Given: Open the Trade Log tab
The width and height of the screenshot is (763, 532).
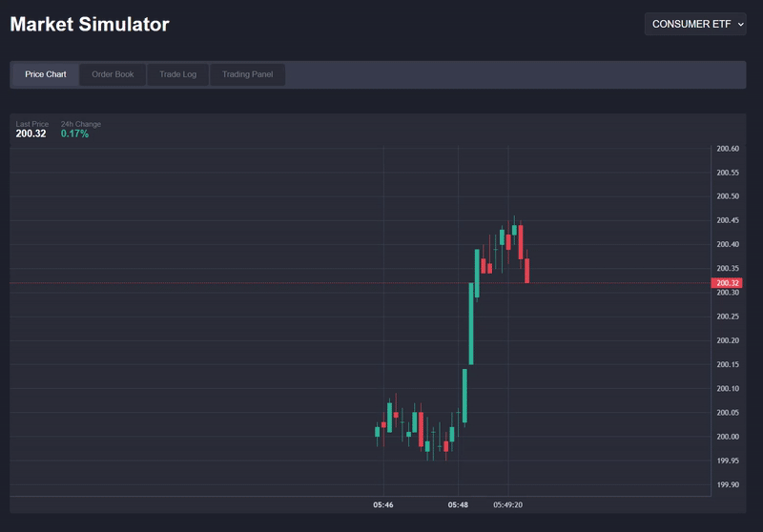Looking at the screenshot, I should (x=177, y=74).
